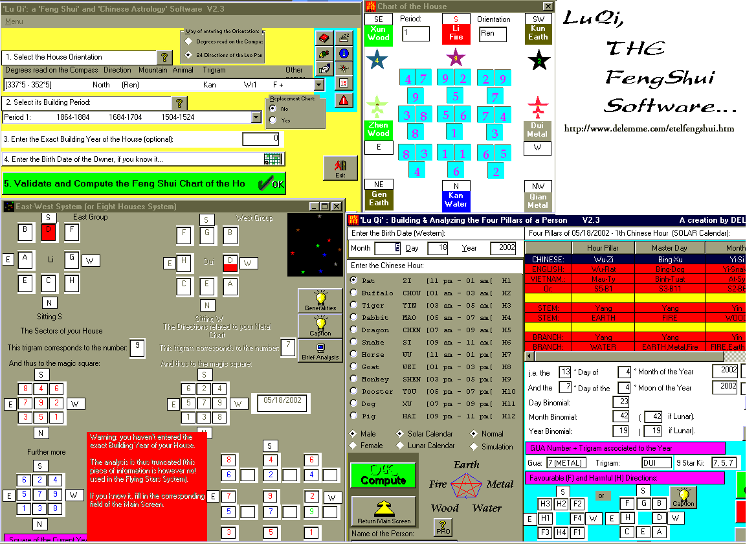Image resolution: width=756 pixels, height=544 pixels.
Task: Click left arrow of Four Pillars scrollbar
Action: pos(529,356)
